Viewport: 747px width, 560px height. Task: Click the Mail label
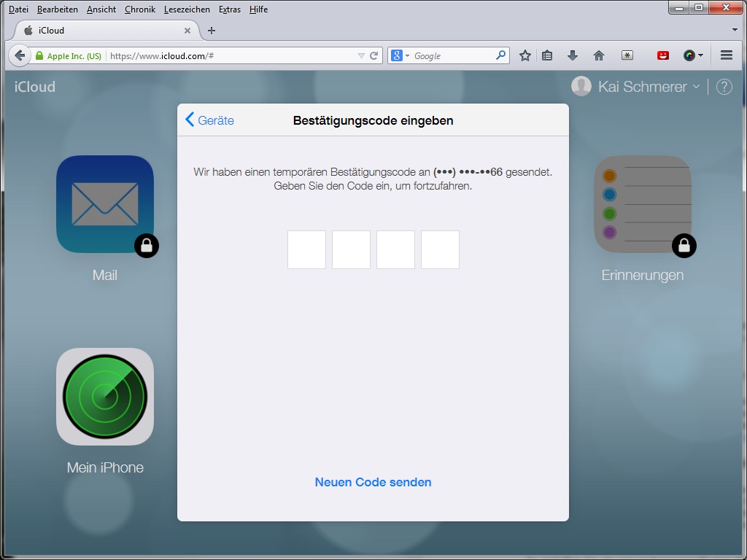click(x=105, y=275)
